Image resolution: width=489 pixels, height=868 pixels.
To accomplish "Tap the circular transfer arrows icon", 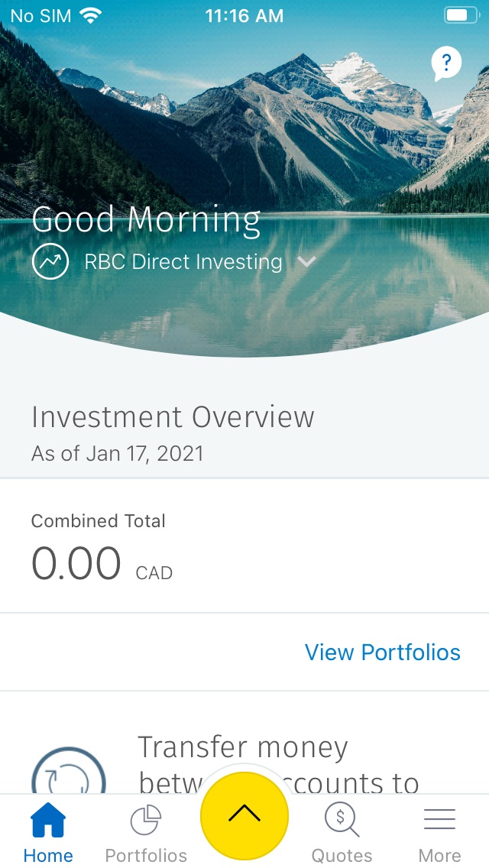I will 69,776.
